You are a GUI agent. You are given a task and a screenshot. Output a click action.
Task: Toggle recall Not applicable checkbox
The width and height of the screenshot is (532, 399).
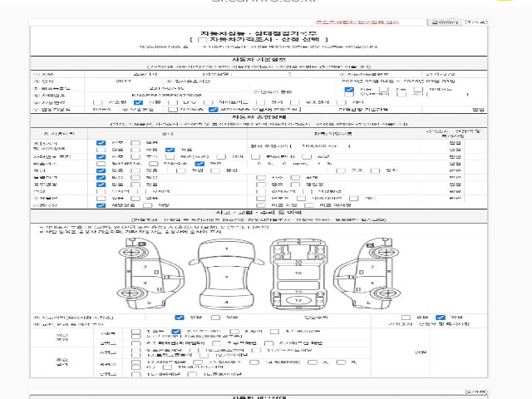(101, 205)
